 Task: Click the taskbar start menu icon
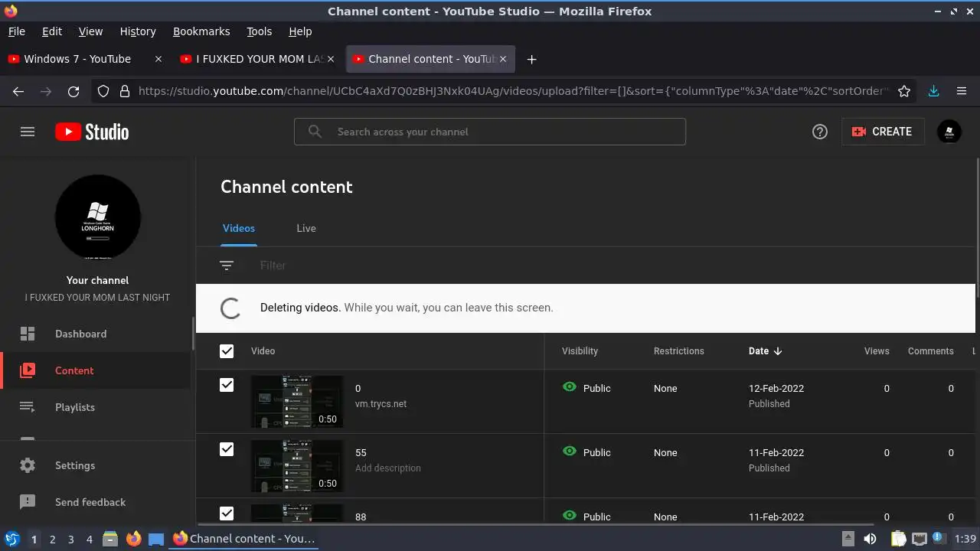[11, 539]
